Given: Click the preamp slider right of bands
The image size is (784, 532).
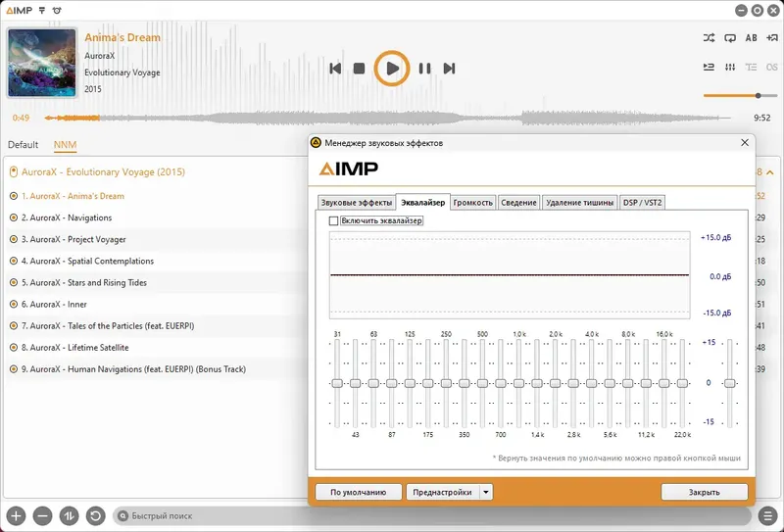Looking at the screenshot, I should pos(730,383).
